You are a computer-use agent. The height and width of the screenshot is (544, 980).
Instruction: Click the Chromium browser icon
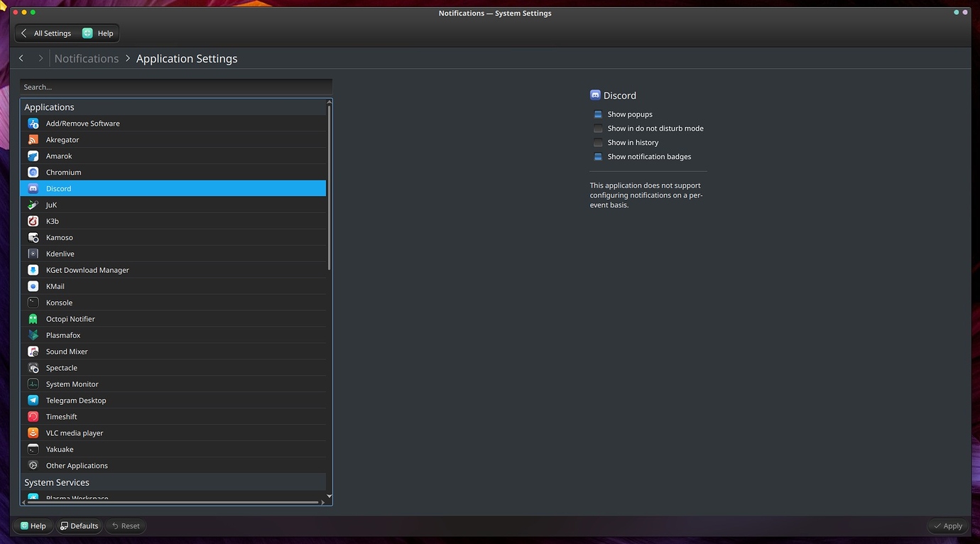click(x=33, y=173)
